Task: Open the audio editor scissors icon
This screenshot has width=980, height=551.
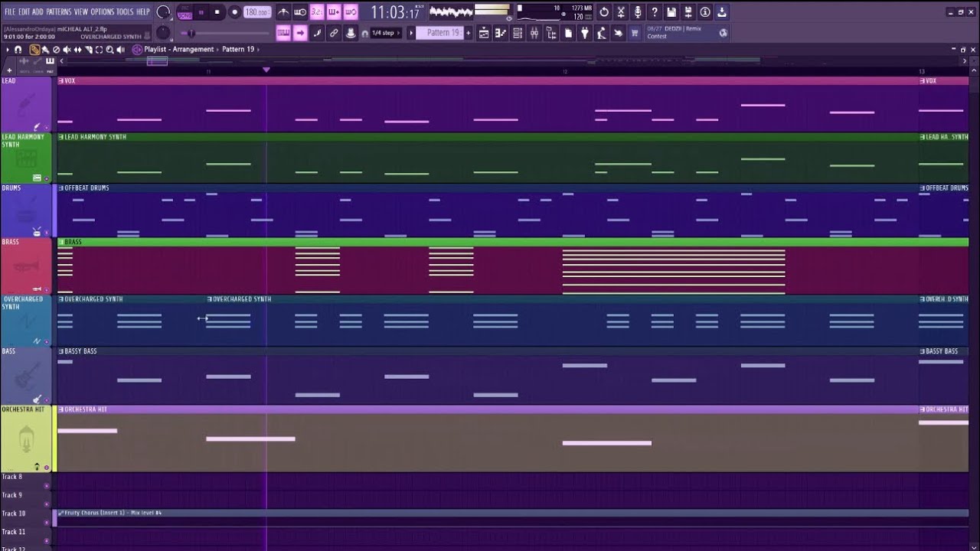Action: 621,12
